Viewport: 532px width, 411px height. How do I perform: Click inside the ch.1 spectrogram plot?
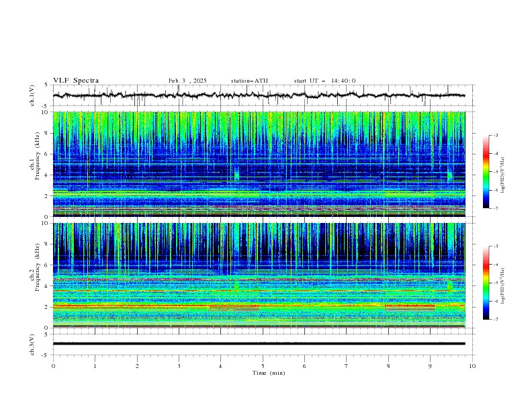coord(259,164)
